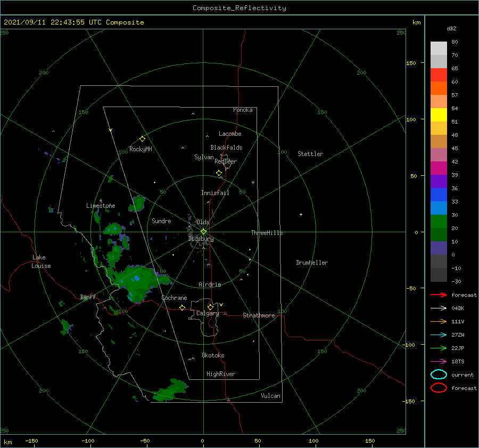Click the Okotoks label
The height and width of the screenshot is (448, 479).
(213, 355)
